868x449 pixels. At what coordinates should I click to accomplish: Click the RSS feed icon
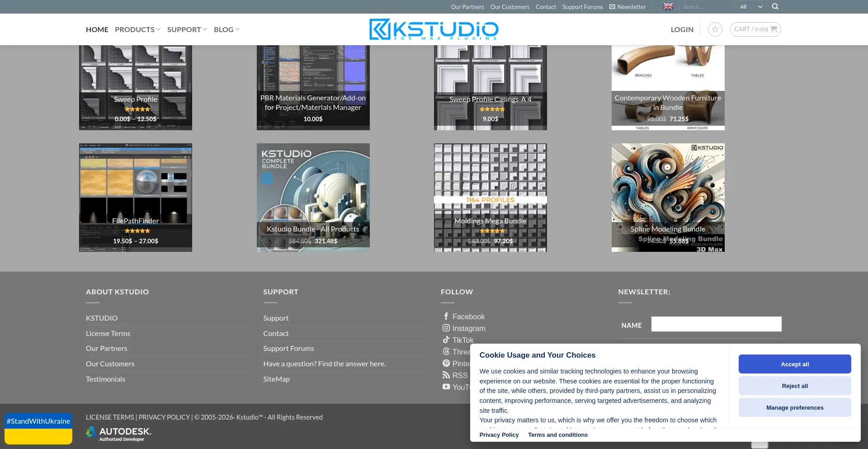tap(446, 375)
